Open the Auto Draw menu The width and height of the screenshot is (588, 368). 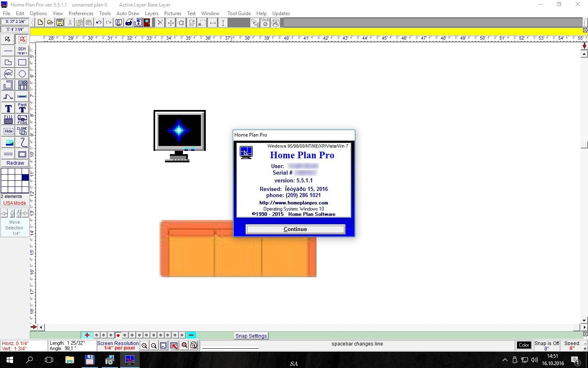[x=128, y=13]
